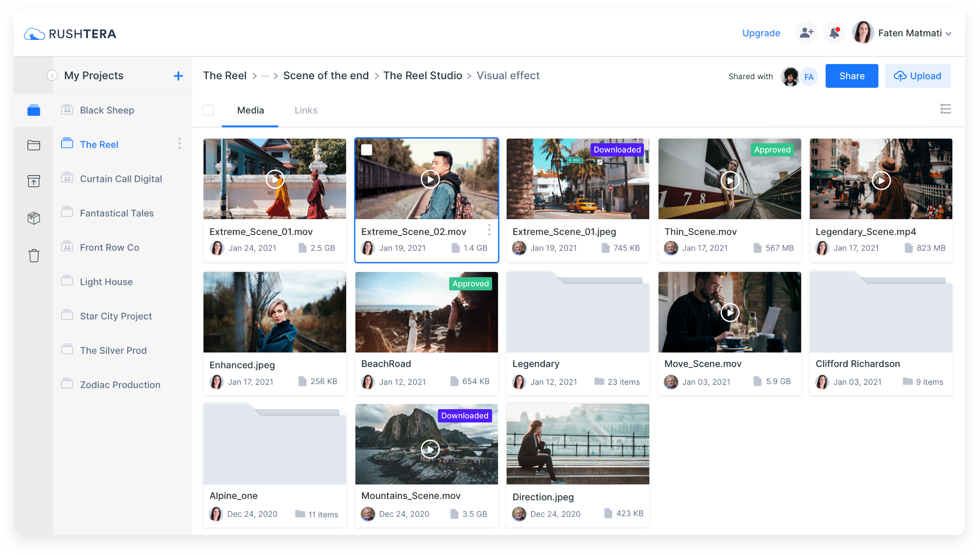Collapse My Projects panel arrow
980x555 pixels.
[52, 76]
